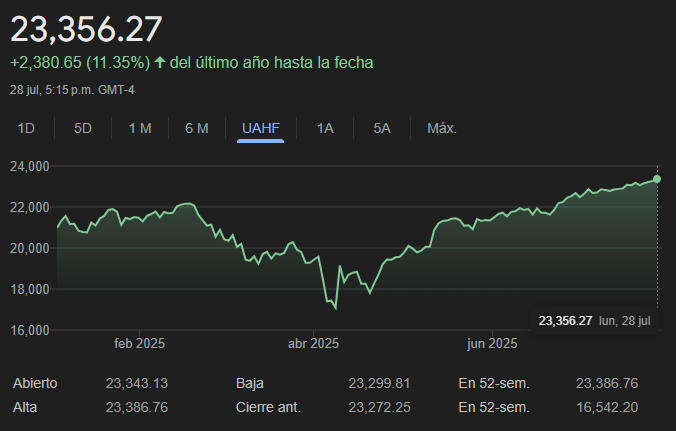Click the 16,000 axis label
This screenshot has height=431, width=676.
tap(30, 331)
